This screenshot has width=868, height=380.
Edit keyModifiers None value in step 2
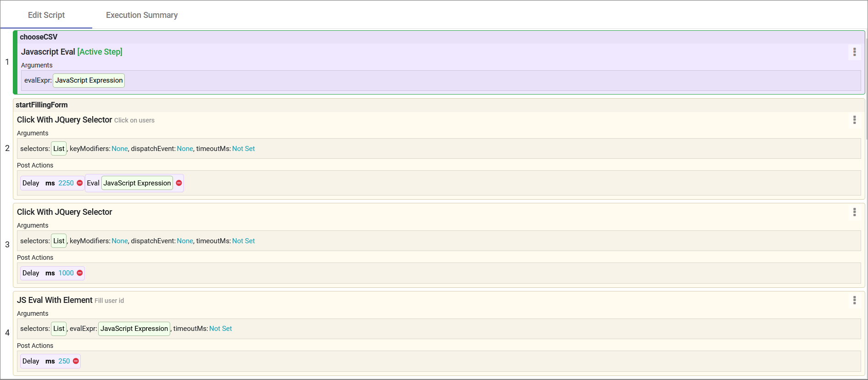click(120, 149)
